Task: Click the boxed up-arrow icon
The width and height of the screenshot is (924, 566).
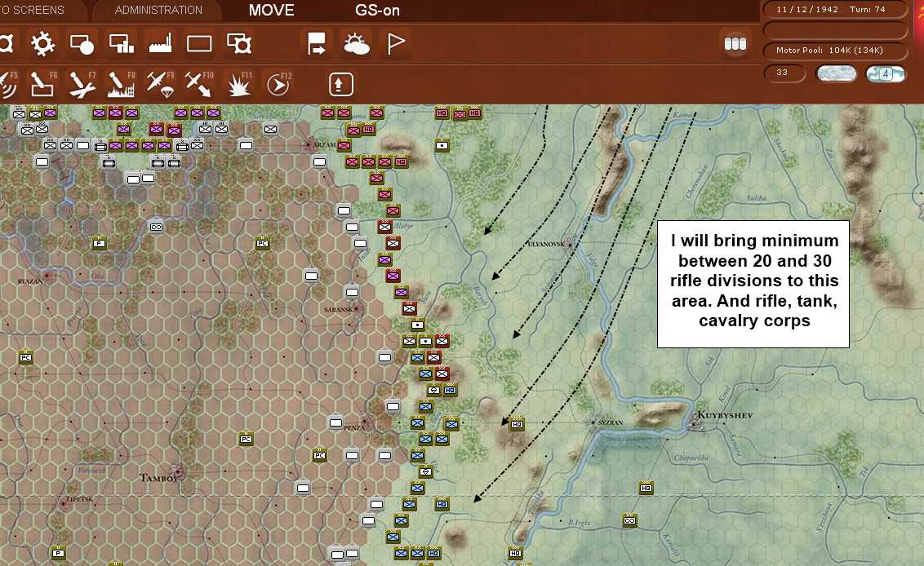Action: click(x=340, y=84)
